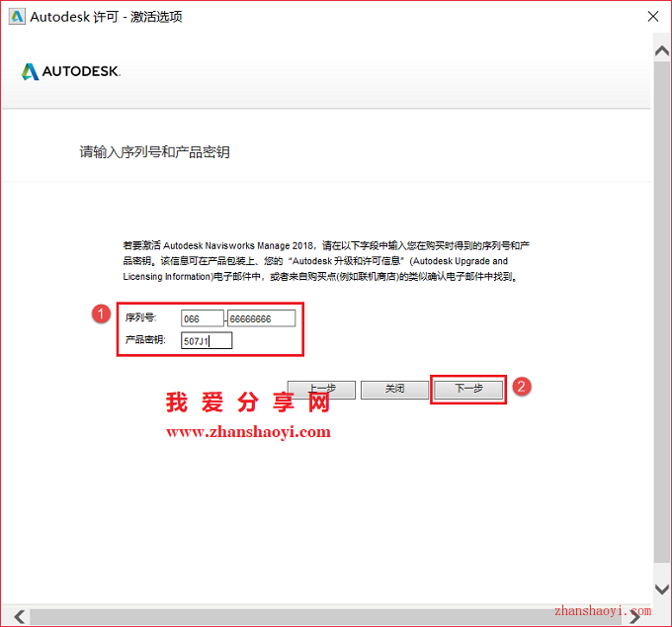This screenshot has height=627, width=672.
Task: Click the Autodesk logo in header
Action: coord(71,71)
